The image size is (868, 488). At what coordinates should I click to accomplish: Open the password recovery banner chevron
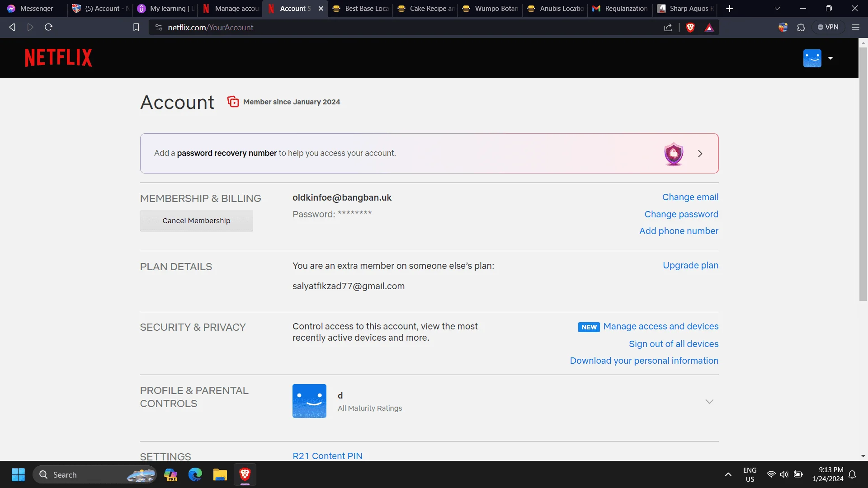[700, 154]
